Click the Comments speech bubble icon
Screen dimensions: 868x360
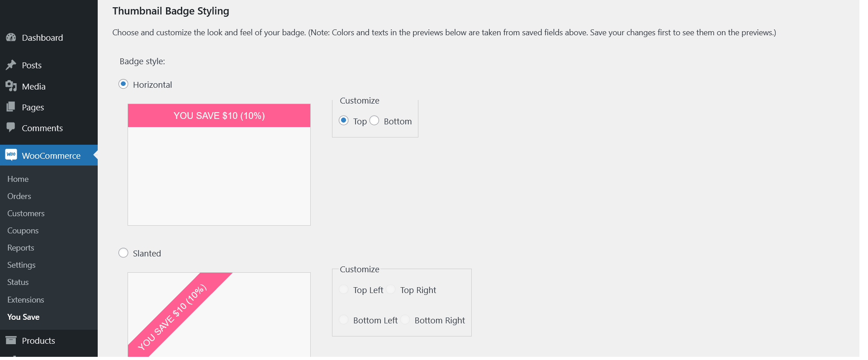point(11,128)
